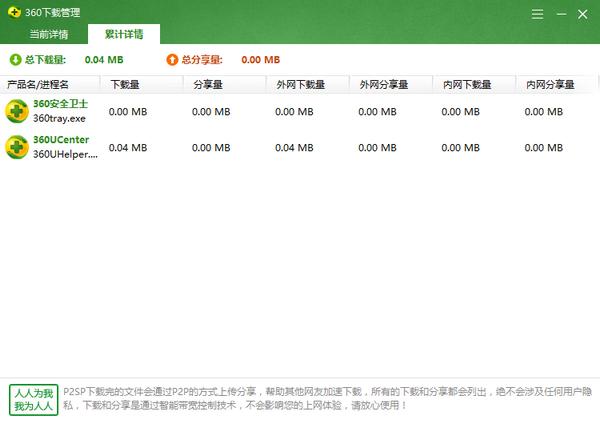The height and width of the screenshot is (424, 600).
Task: Click 内网分享量 value in 360UCenter row
Action: pyautogui.click(x=544, y=148)
